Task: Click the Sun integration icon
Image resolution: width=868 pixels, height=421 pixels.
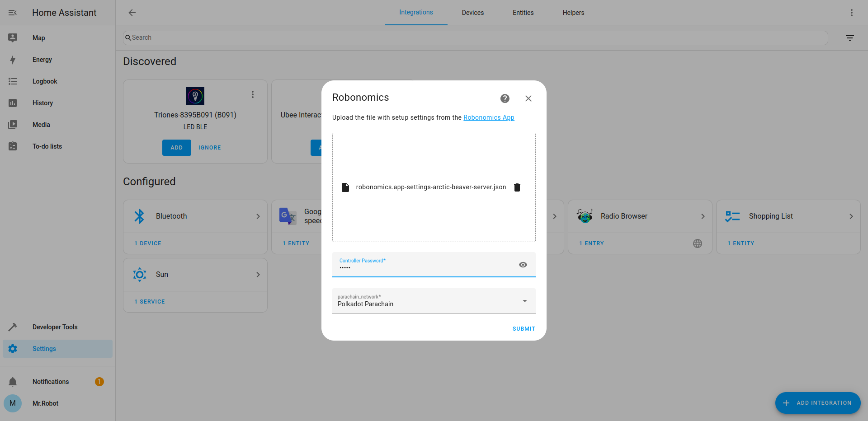Action: coord(140,275)
